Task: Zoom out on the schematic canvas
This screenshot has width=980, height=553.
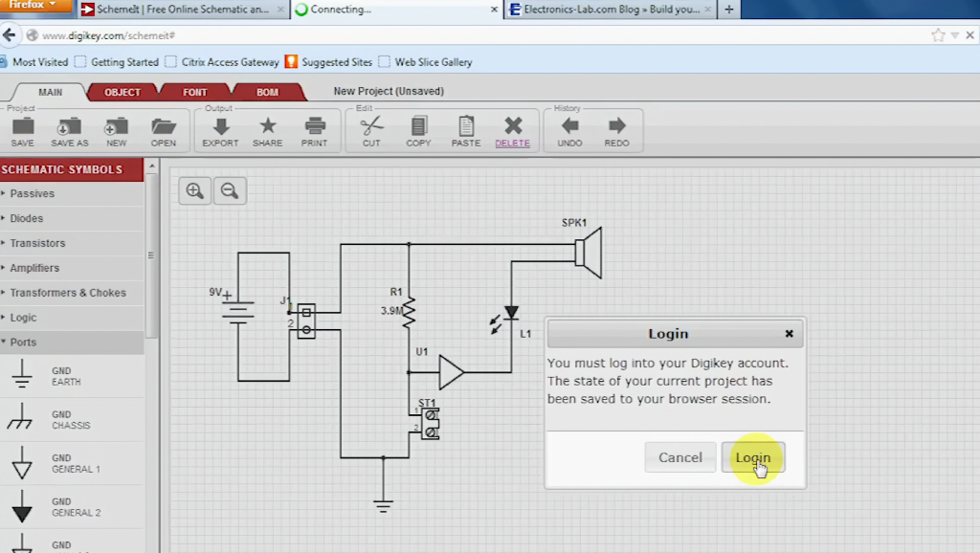Action: click(x=230, y=190)
